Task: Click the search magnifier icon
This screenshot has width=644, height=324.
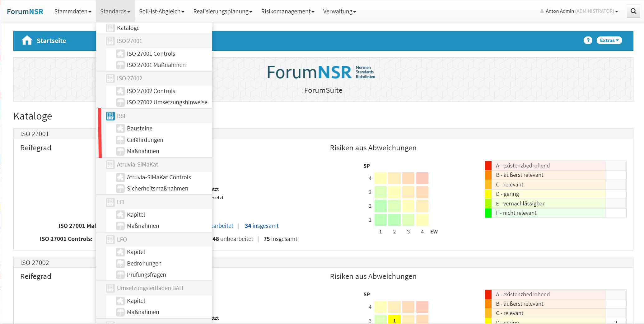Action: point(633,12)
